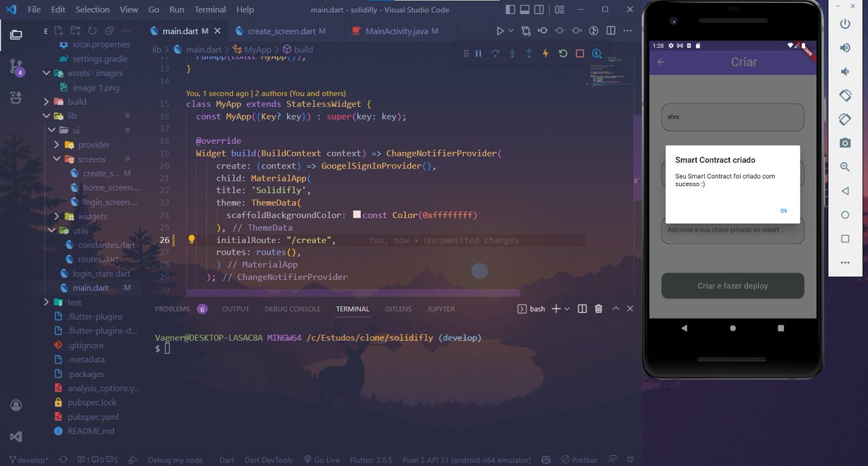Restart the debug session (green arrow)
The width and height of the screenshot is (868, 466).
point(563,54)
